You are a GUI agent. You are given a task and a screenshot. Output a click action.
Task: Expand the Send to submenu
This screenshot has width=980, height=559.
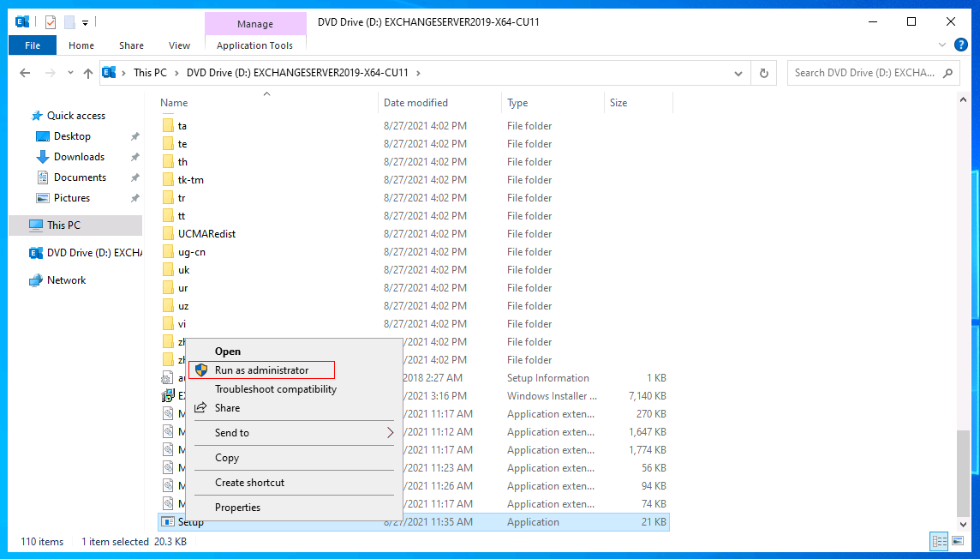click(294, 433)
